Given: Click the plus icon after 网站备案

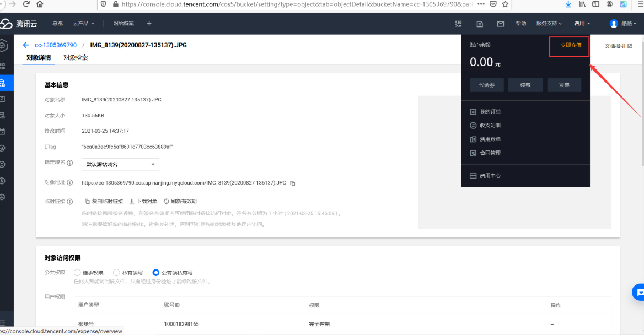Looking at the screenshot, I should tap(149, 24).
